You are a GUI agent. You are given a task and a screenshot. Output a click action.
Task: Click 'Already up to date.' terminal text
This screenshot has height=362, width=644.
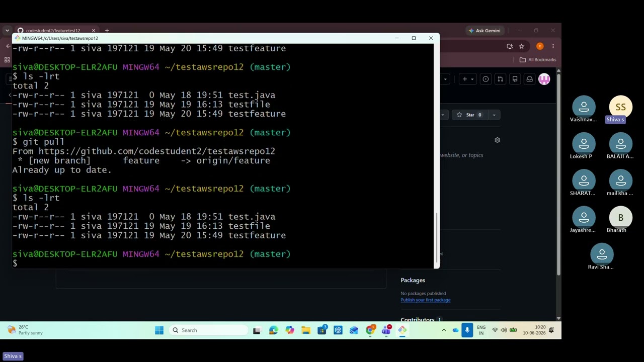[x=62, y=170]
